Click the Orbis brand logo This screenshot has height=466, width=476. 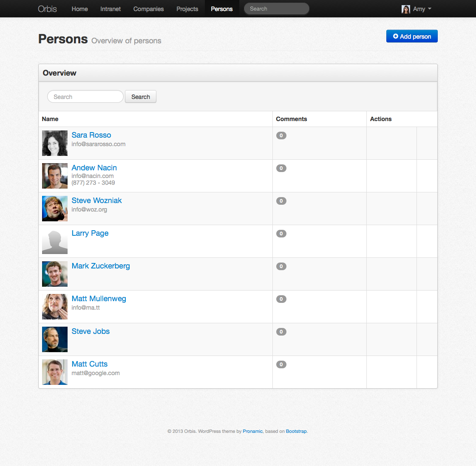(x=47, y=9)
